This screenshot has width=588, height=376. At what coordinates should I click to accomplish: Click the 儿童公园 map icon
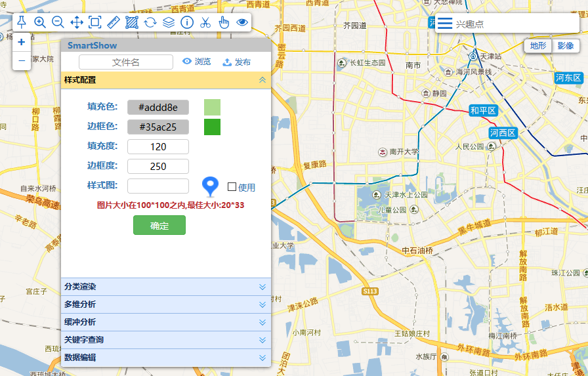point(413,209)
